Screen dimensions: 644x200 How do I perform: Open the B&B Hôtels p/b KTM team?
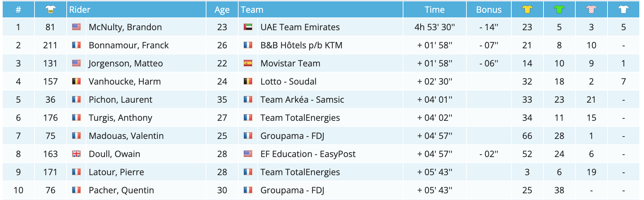click(301, 45)
